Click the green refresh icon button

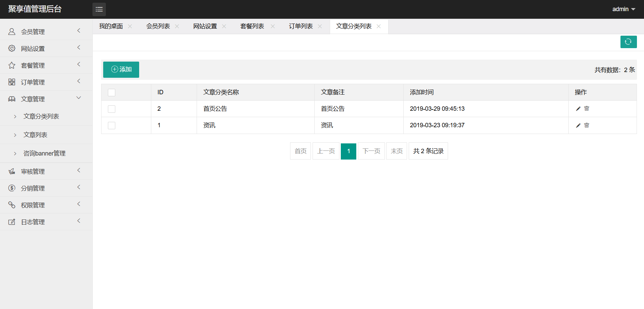click(x=628, y=42)
